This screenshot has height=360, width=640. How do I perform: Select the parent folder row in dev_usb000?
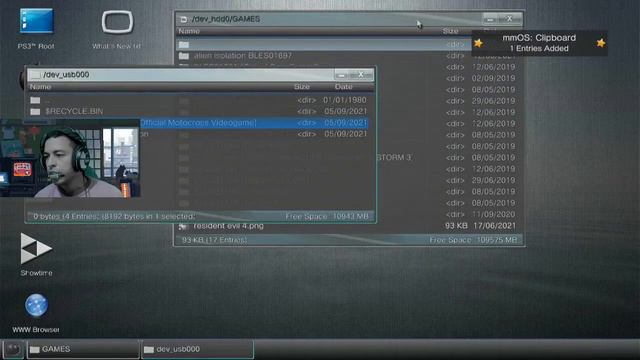pyautogui.click(x=199, y=100)
